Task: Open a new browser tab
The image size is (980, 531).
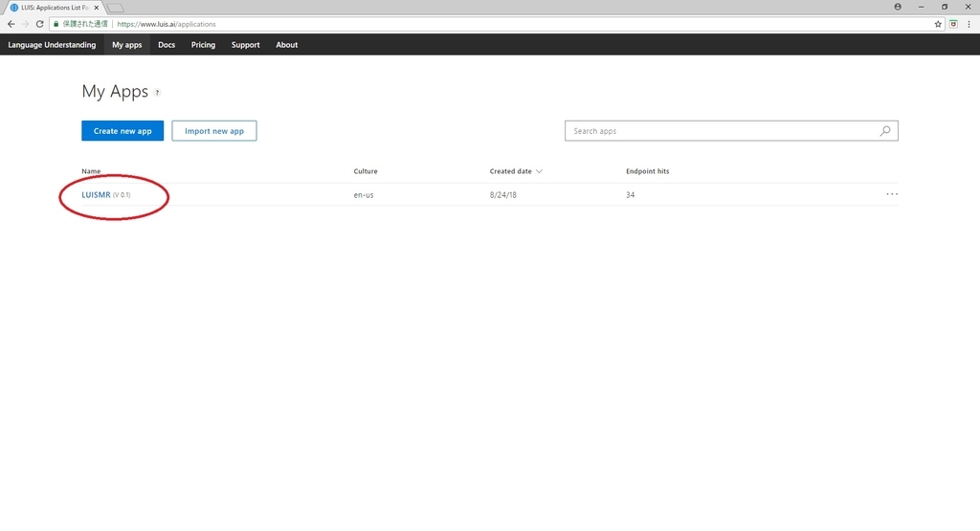Action: 115,8
